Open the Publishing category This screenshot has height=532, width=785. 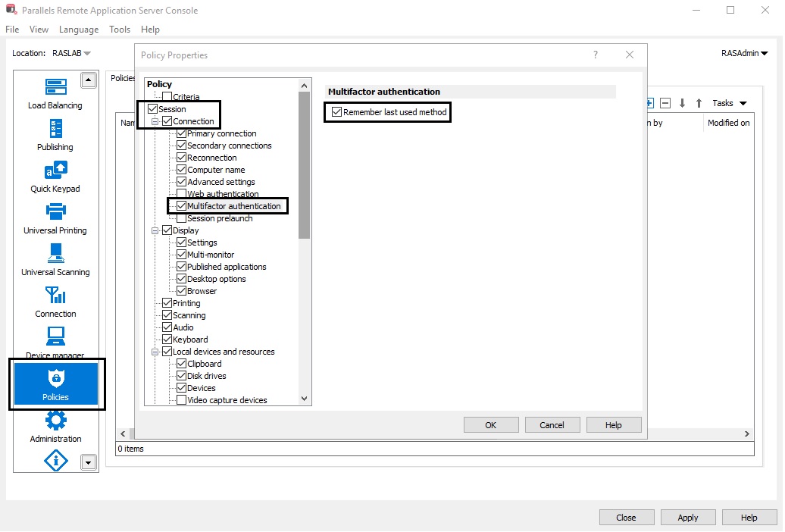pos(55,135)
